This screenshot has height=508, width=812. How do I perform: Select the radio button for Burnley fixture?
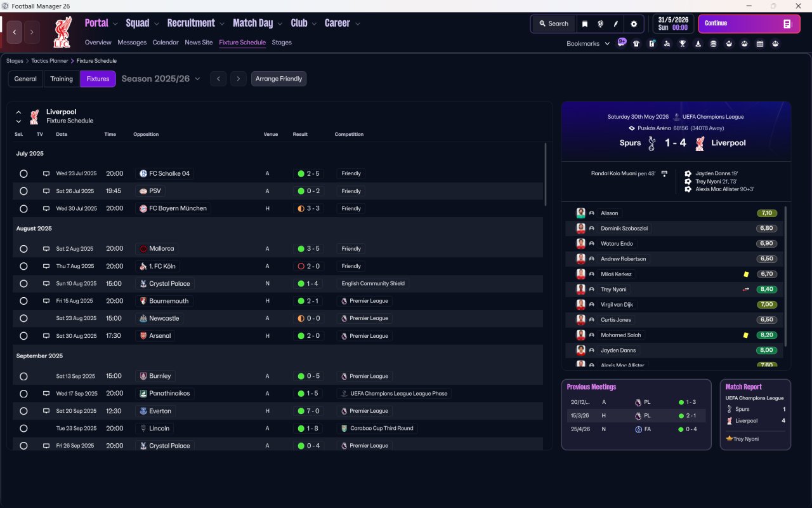click(23, 376)
